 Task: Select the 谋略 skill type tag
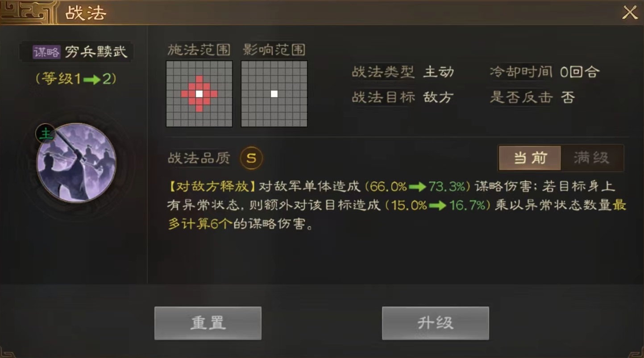(46, 52)
